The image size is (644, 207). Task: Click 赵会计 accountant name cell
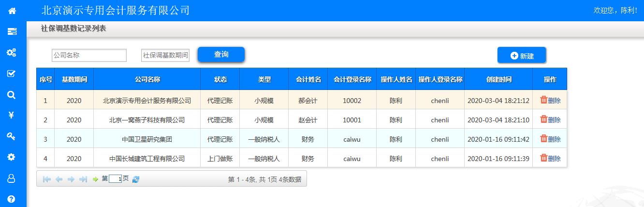(308, 120)
